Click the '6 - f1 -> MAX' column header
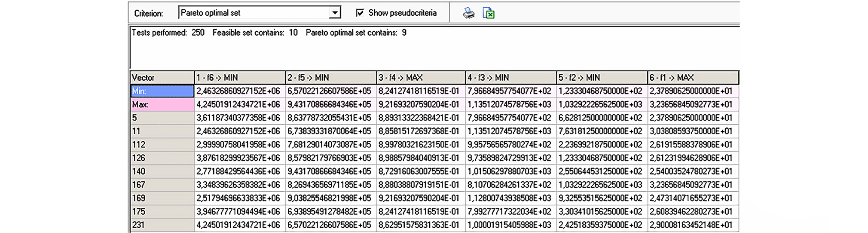Image resolution: width=868 pixels, height=233 pixels. click(x=693, y=78)
